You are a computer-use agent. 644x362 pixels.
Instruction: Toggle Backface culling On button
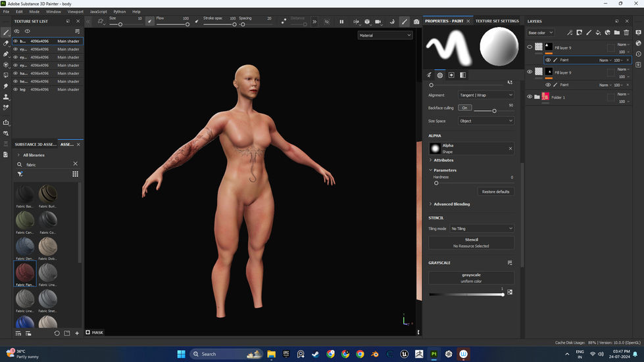(x=464, y=108)
